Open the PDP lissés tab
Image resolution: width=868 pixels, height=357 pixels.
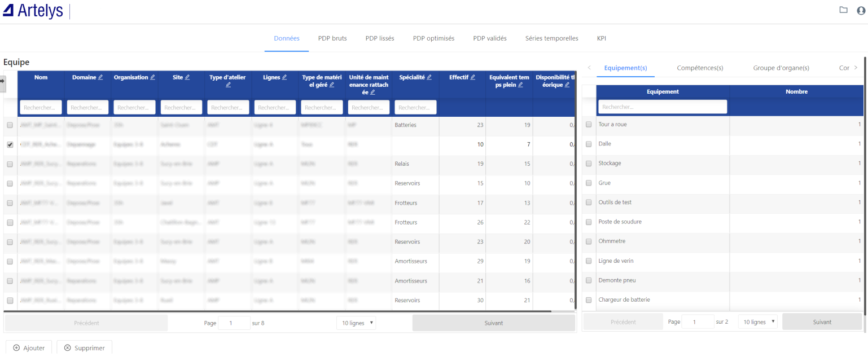tap(380, 38)
